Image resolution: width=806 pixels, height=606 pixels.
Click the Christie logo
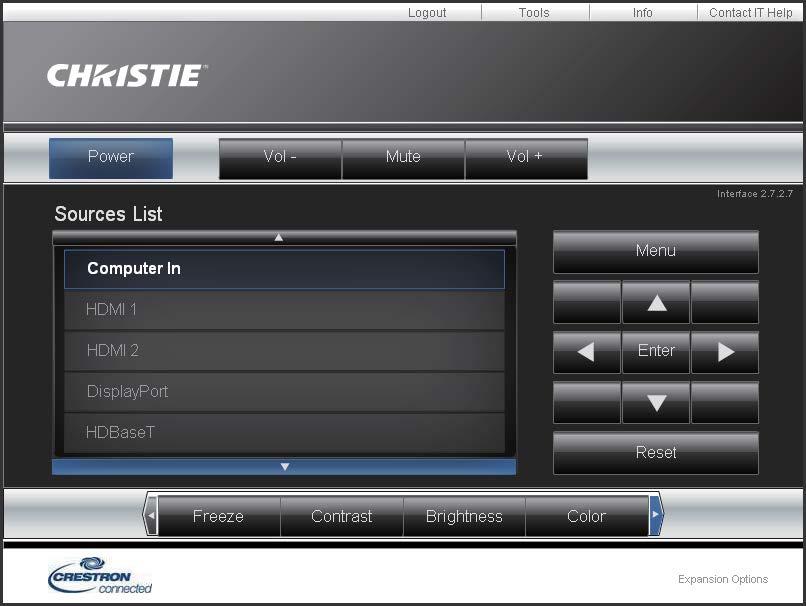point(127,75)
